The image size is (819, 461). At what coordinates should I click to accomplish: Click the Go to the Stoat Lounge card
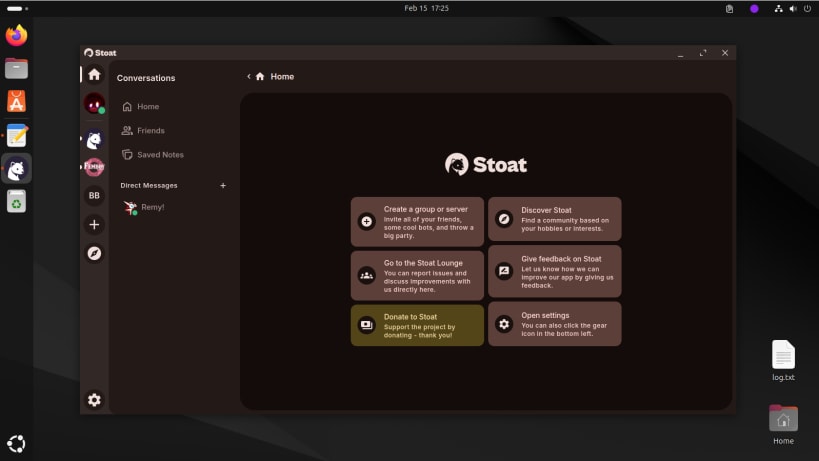[417, 276]
